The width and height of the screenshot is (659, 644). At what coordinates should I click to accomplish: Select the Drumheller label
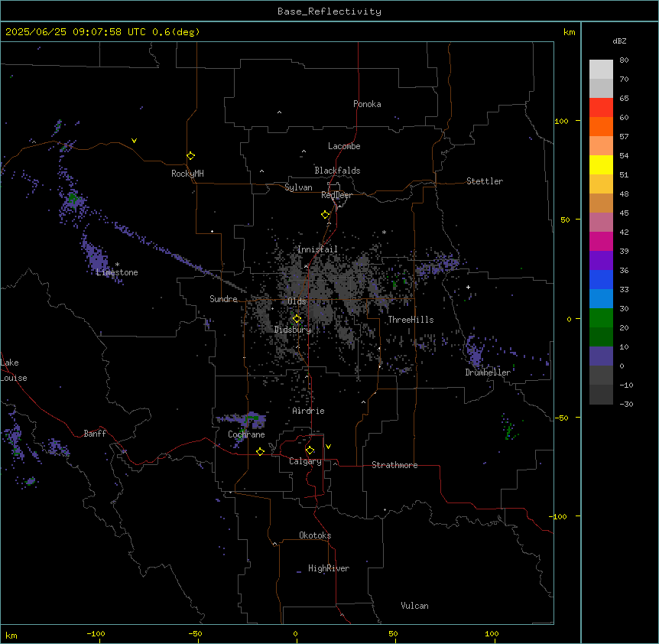tap(488, 372)
